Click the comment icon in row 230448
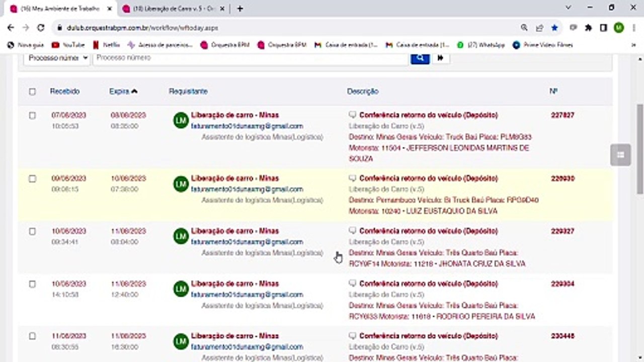The height and width of the screenshot is (362, 644). [x=352, y=336]
